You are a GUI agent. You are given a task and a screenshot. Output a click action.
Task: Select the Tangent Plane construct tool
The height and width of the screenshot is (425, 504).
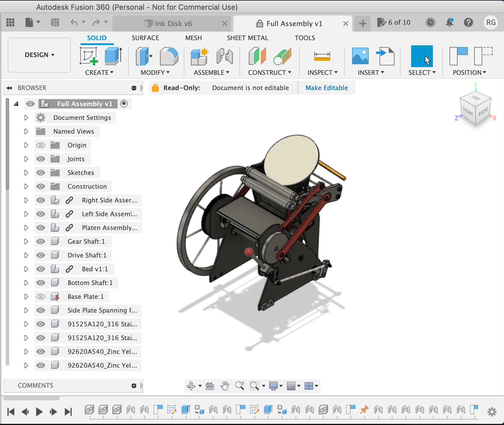tap(282, 56)
